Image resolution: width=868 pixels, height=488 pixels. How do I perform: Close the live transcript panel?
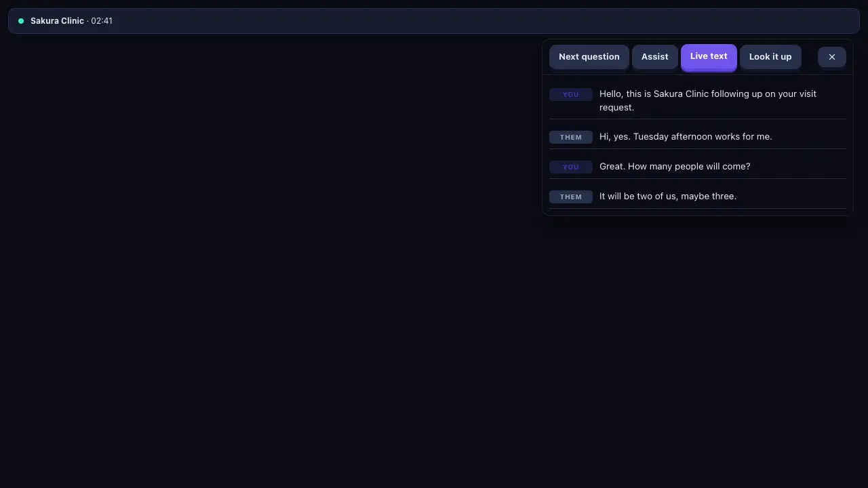tap(832, 57)
